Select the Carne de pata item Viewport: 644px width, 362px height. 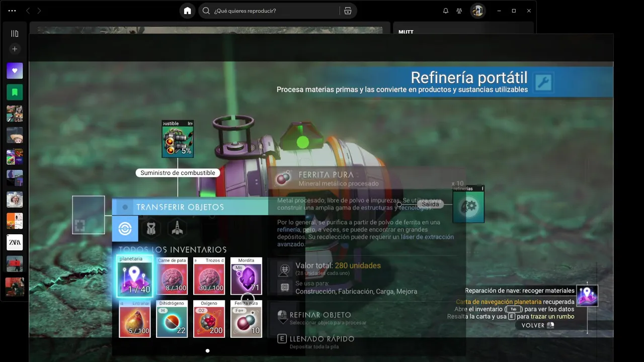(x=172, y=276)
